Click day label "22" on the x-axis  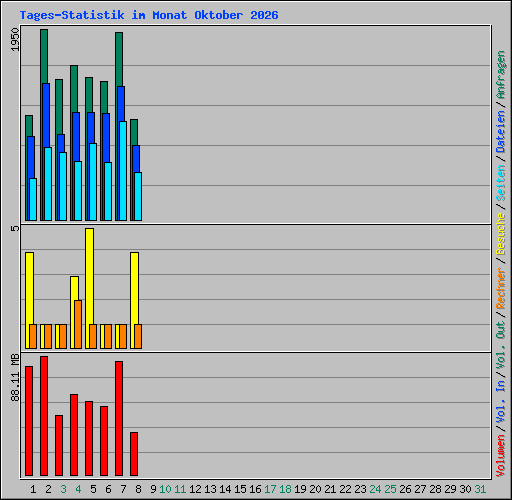tap(345, 489)
